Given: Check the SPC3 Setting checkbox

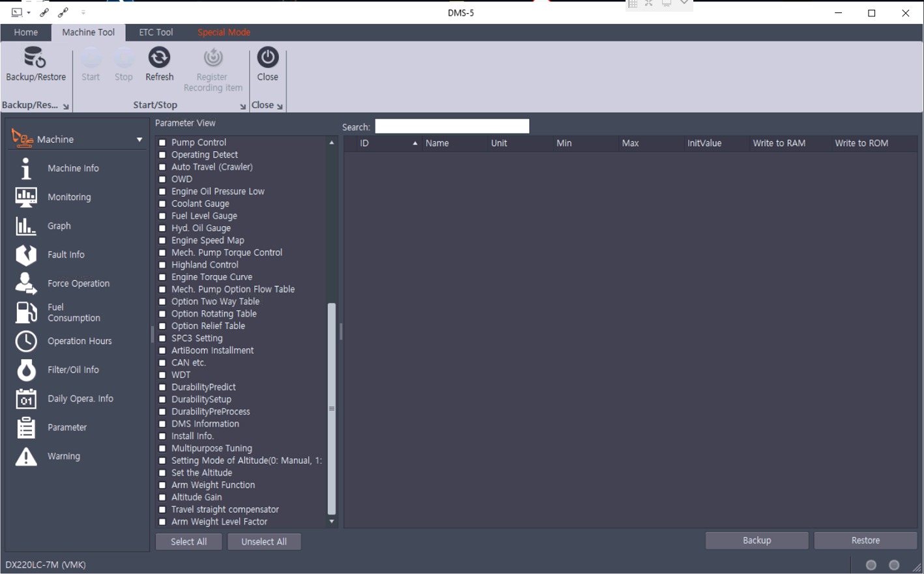Looking at the screenshot, I should coord(162,338).
